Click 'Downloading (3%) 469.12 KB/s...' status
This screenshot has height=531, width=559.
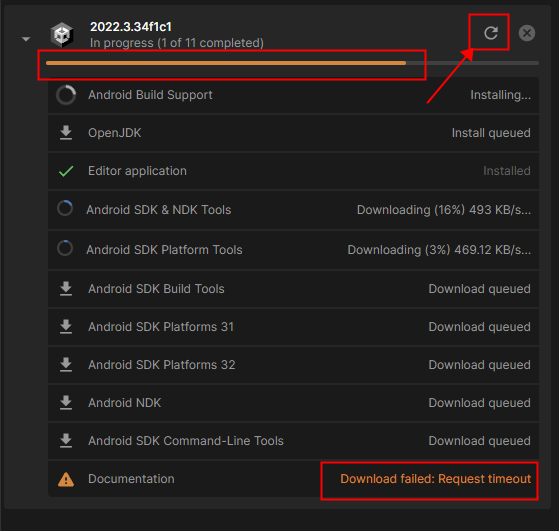pos(439,250)
